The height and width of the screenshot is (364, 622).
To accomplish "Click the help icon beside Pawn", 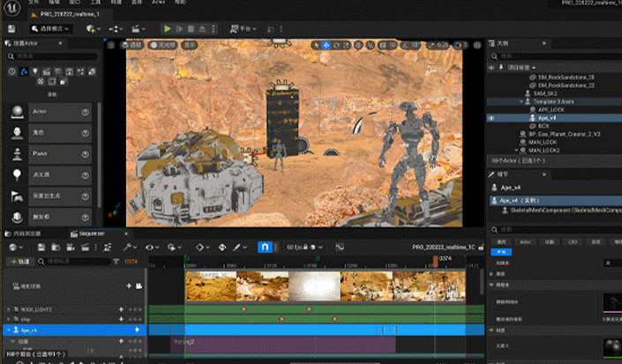I will point(86,154).
